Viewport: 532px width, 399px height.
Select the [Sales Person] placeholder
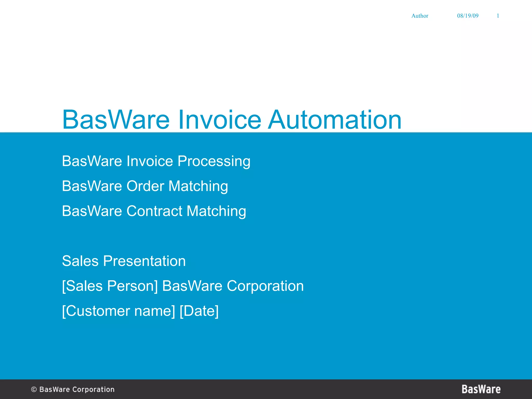tap(110, 286)
